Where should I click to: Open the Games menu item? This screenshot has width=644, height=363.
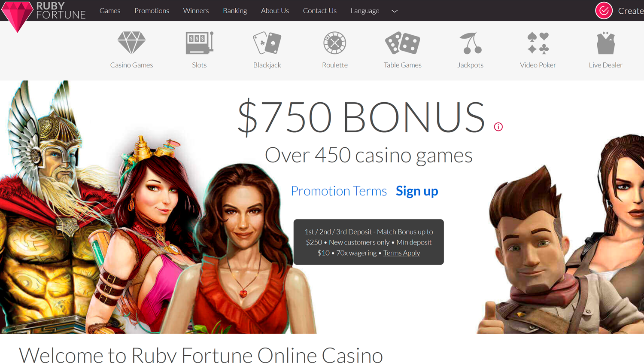tap(110, 11)
